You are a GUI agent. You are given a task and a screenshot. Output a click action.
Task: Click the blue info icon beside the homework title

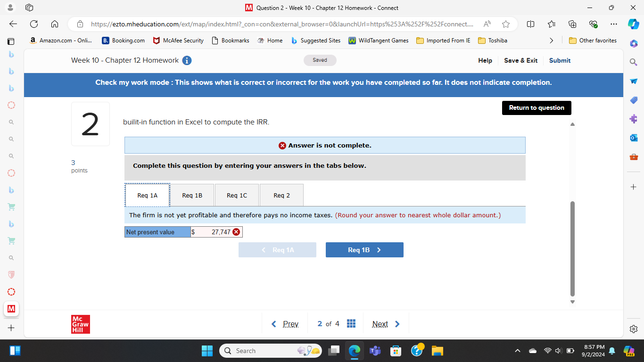click(x=187, y=60)
